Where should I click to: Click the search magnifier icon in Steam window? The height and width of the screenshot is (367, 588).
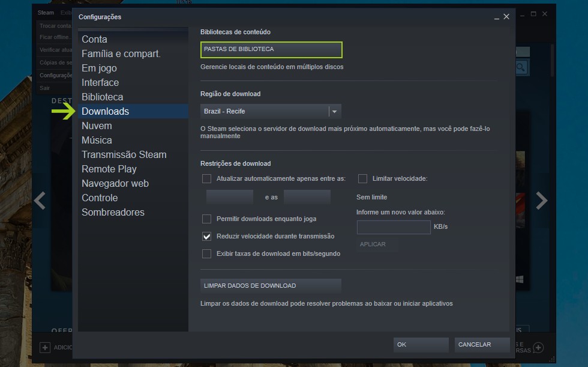click(521, 67)
